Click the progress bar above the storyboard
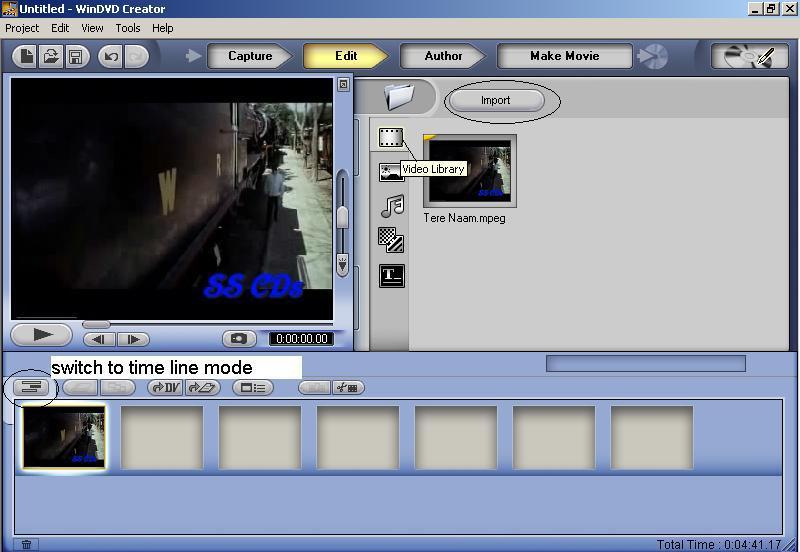 [645, 363]
